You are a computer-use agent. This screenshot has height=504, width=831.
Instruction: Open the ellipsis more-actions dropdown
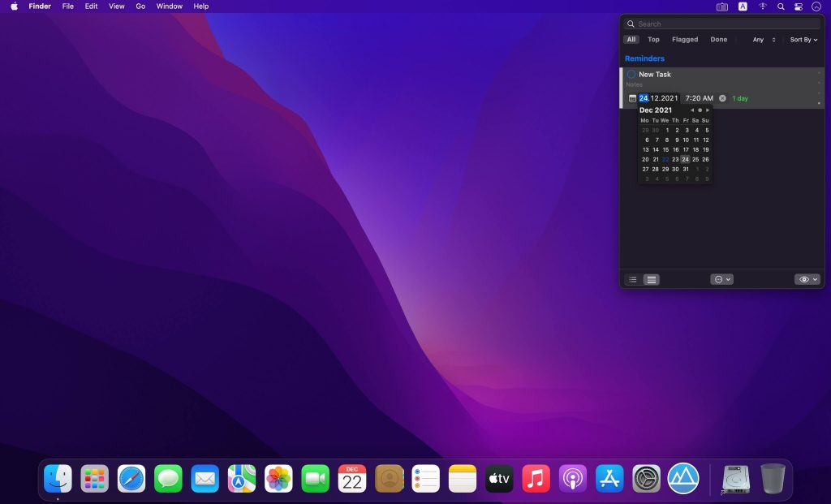pyautogui.click(x=721, y=279)
